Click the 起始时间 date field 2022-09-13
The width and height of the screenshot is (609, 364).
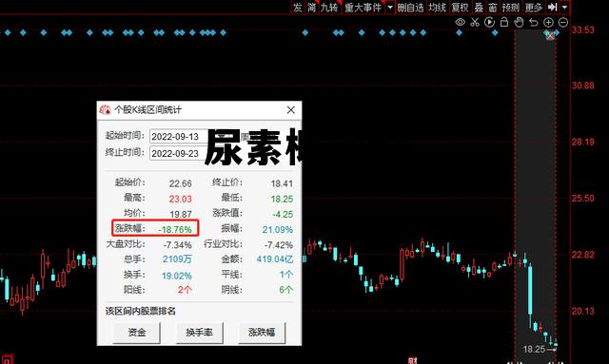[178, 137]
